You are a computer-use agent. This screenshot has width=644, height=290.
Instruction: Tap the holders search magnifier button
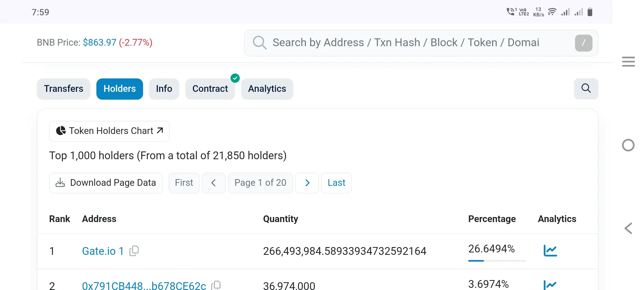586,89
